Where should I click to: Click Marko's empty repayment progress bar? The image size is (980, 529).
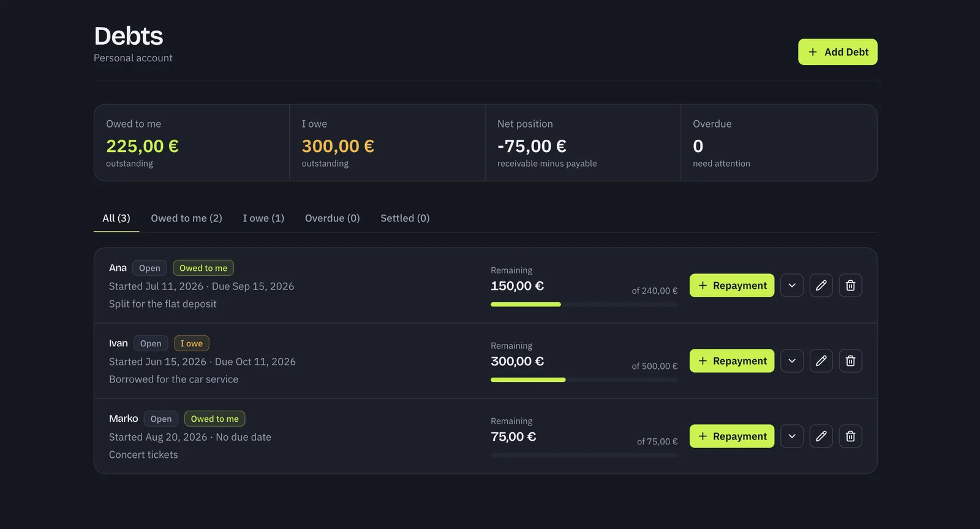click(584, 455)
